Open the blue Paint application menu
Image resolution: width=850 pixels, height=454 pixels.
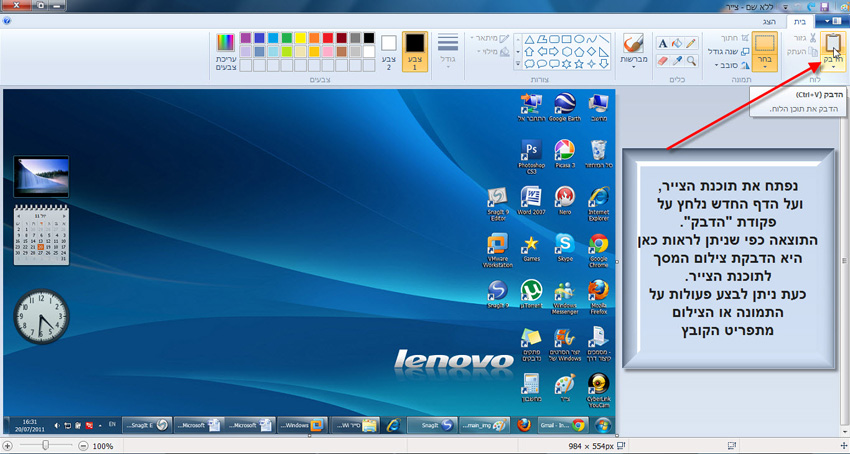tap(834, 21)
